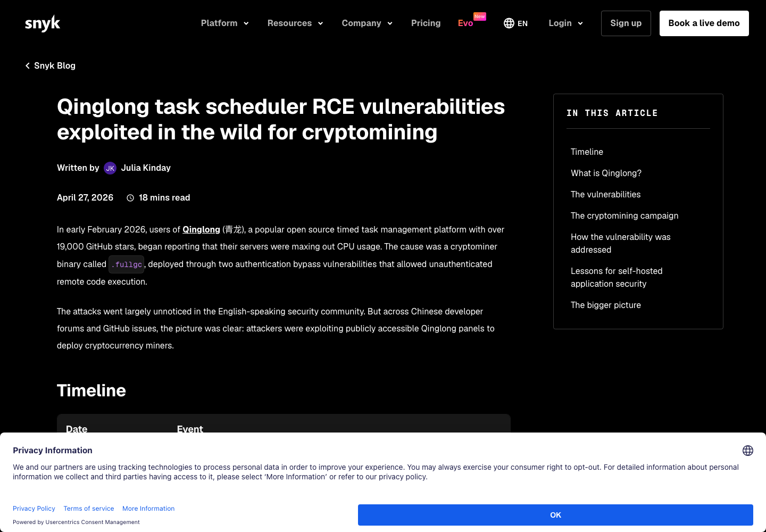Image resolution: width=766 pixels, height=532 pixels.
Task: Jump to How the vulnerability was addressed
Action: (621, 243)
